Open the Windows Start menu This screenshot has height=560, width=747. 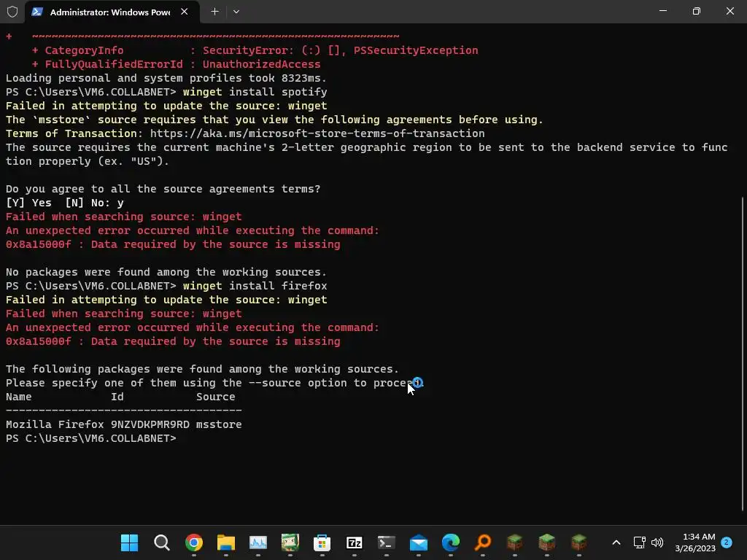tap(129, 542)
